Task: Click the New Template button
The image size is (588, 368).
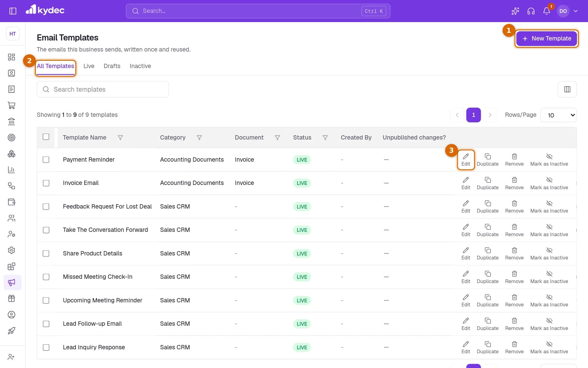Action: (547, 38)
